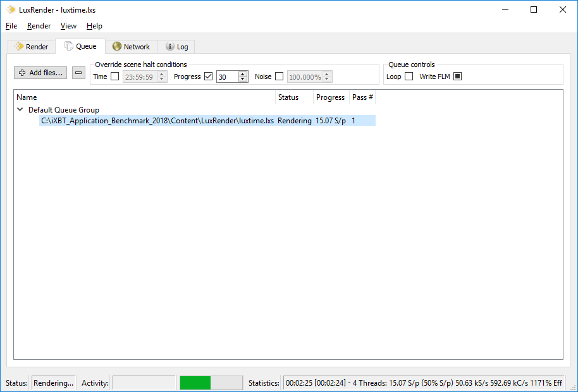Increase the Progress value with up arrow
The image size is (578, 392).
(x=243, y=74)
